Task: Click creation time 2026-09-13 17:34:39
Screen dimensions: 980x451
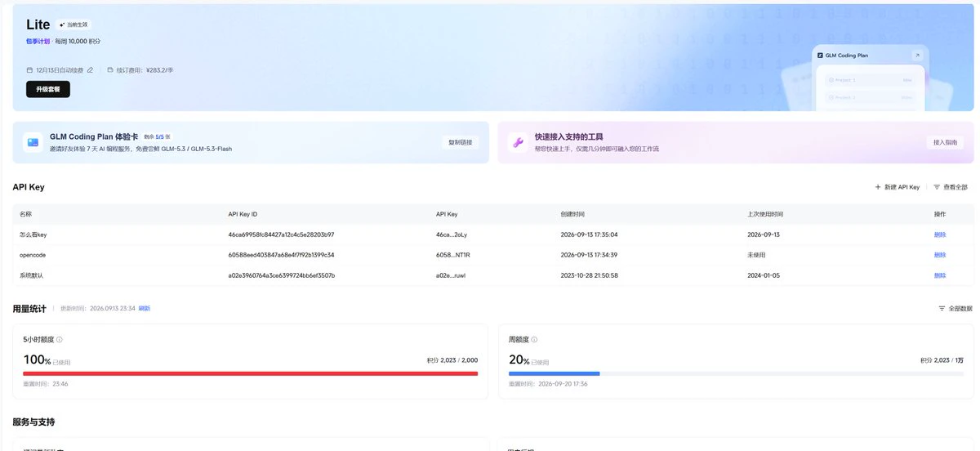Action: 589,255
